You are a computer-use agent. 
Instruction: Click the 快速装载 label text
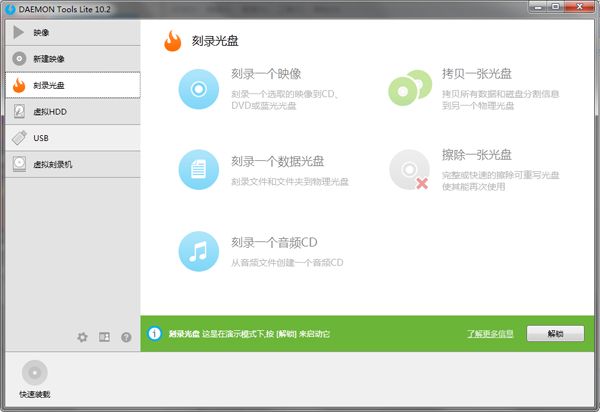(x=35, y=394)
